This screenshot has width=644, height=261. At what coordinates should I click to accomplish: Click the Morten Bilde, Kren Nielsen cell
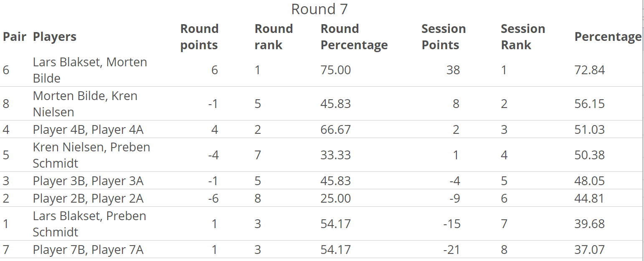coord(85,104)
